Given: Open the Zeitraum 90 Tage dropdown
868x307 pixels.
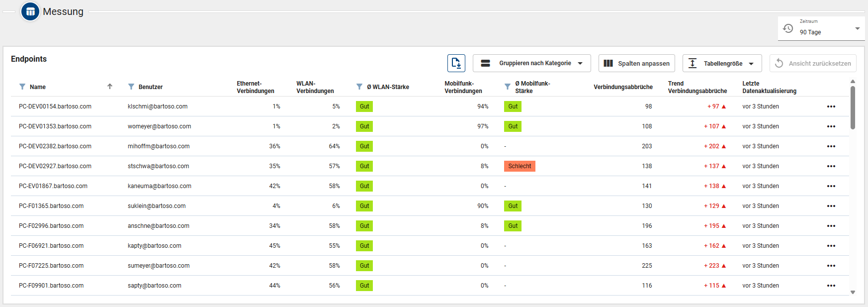Looking at the screenshot, I should click(821, 28).
